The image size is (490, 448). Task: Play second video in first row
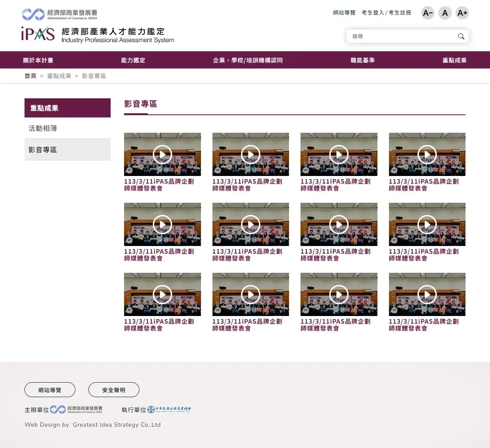(251, 155)
